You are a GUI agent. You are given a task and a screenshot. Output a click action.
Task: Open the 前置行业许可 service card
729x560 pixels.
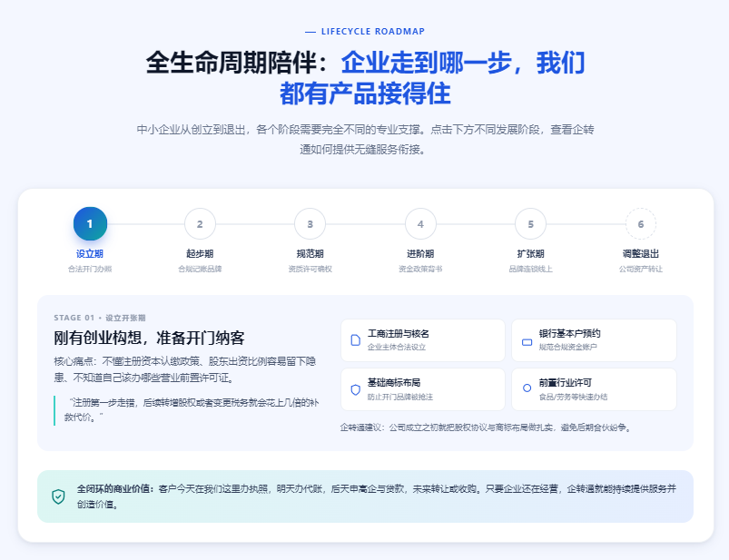point(594,389)
